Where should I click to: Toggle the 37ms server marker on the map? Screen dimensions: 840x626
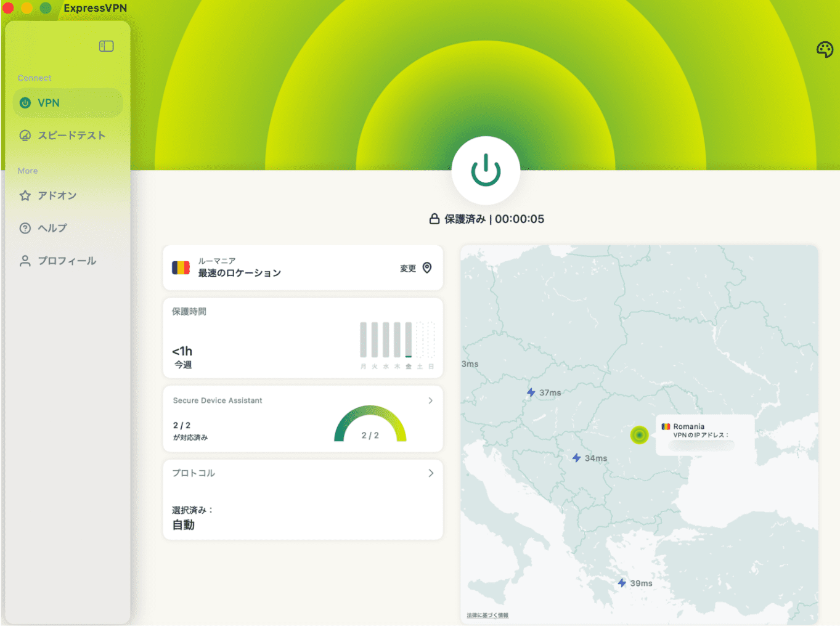click(x=531, y=392)
